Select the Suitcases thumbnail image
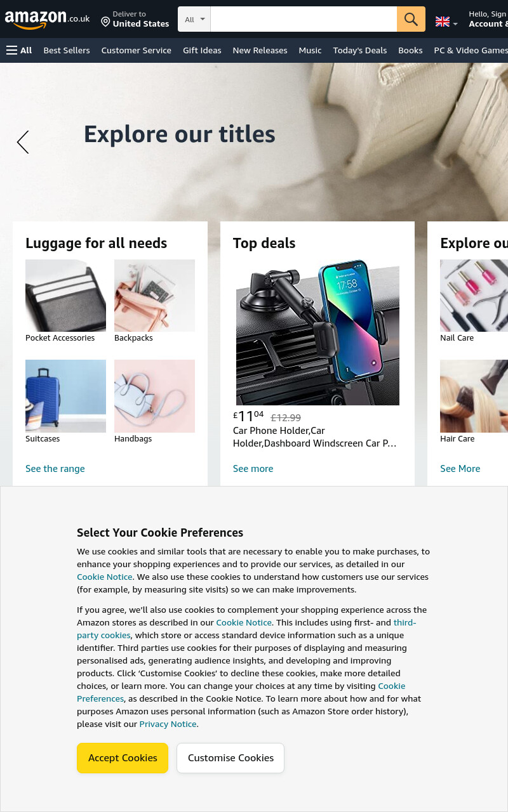The width and height of the screenshot is (508, 812). (x=65, y=396)
